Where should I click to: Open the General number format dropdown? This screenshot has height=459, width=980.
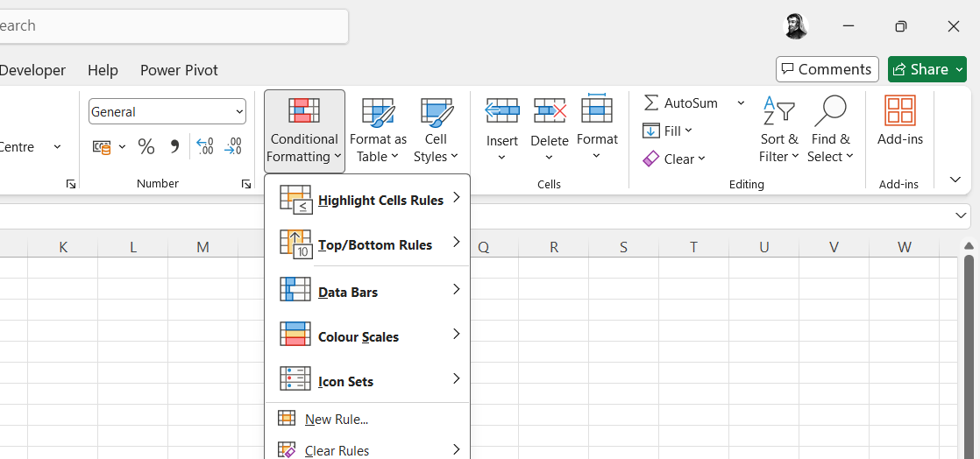tap(239, 112)
